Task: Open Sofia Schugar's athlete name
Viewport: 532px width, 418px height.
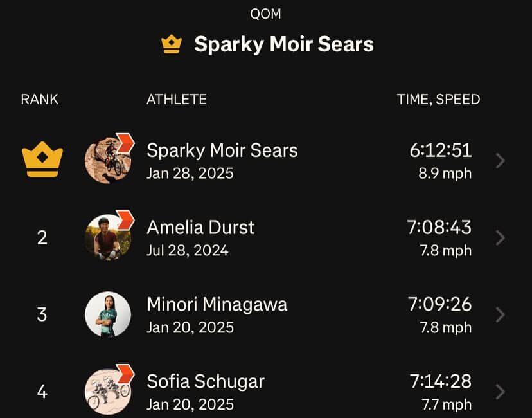Action: [204, 381]
